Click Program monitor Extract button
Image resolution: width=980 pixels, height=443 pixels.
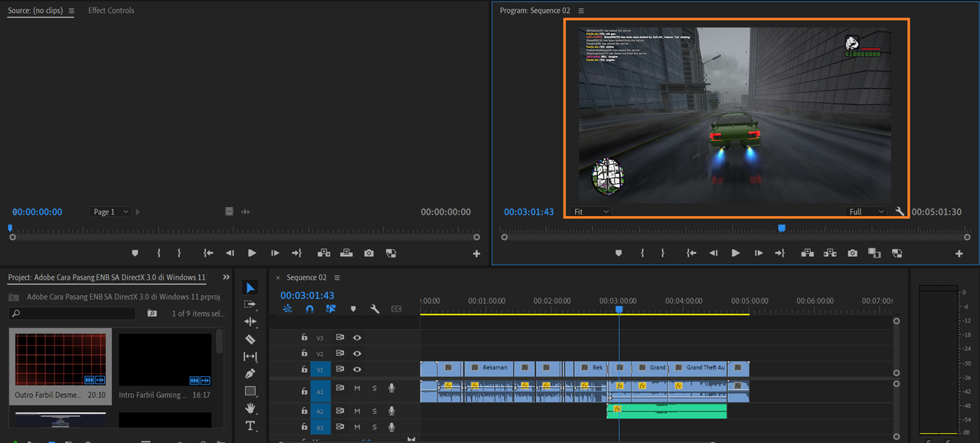click(830, 253)
